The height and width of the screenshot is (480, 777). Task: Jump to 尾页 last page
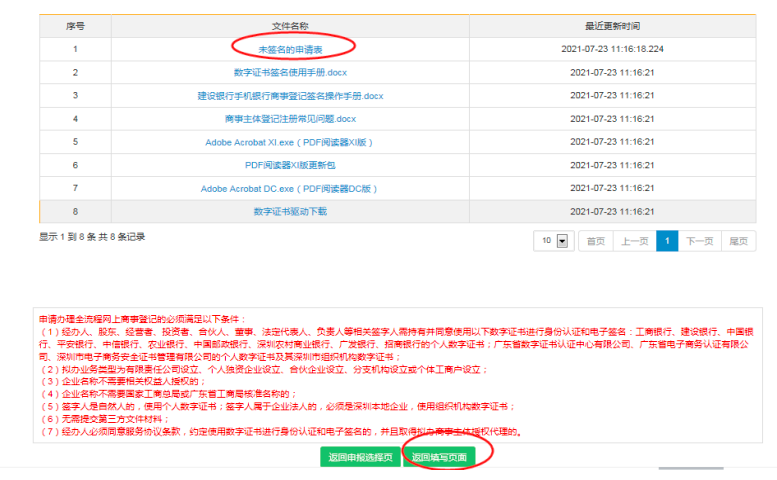pyautogui.click(x=738, y=241)
